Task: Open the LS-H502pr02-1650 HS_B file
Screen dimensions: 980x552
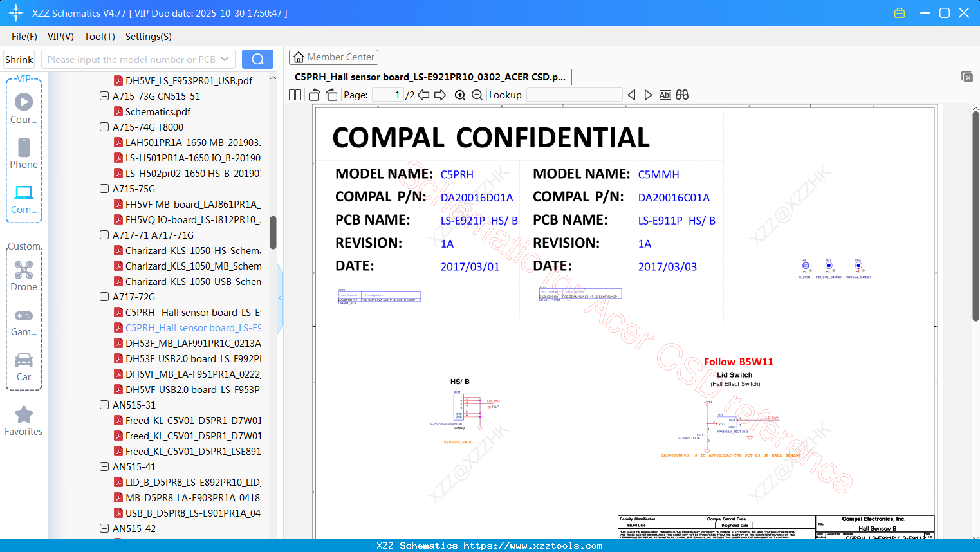Action: coord(193,173)
